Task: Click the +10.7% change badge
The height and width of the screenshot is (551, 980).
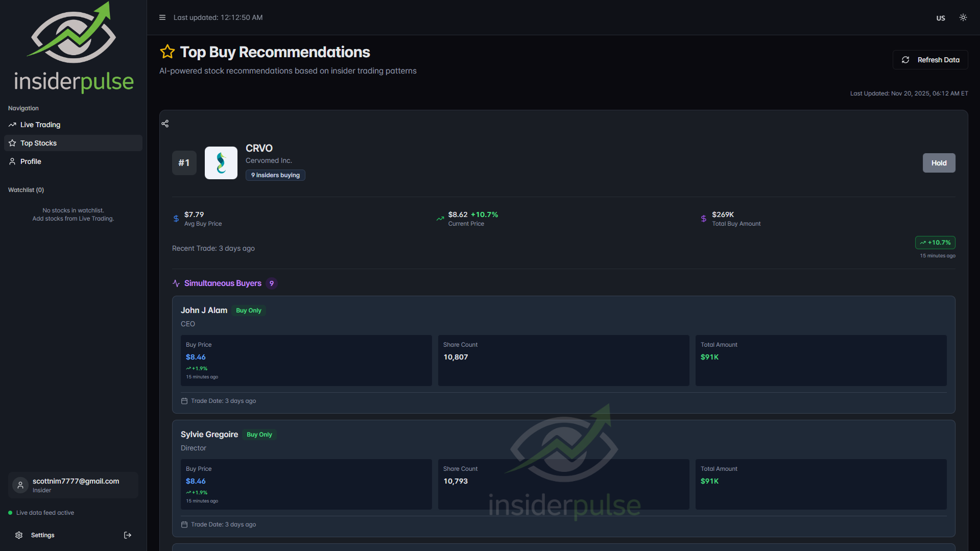Action: pos(935,242)
